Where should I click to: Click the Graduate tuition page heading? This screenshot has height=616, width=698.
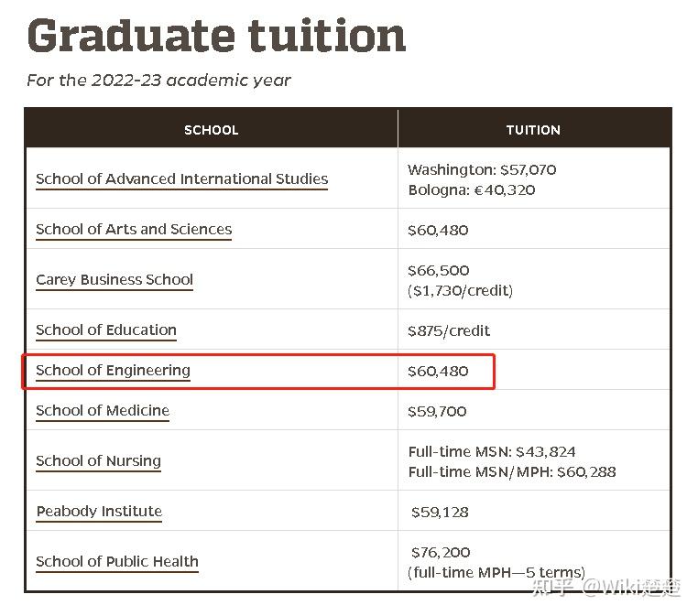coord(216,36)
